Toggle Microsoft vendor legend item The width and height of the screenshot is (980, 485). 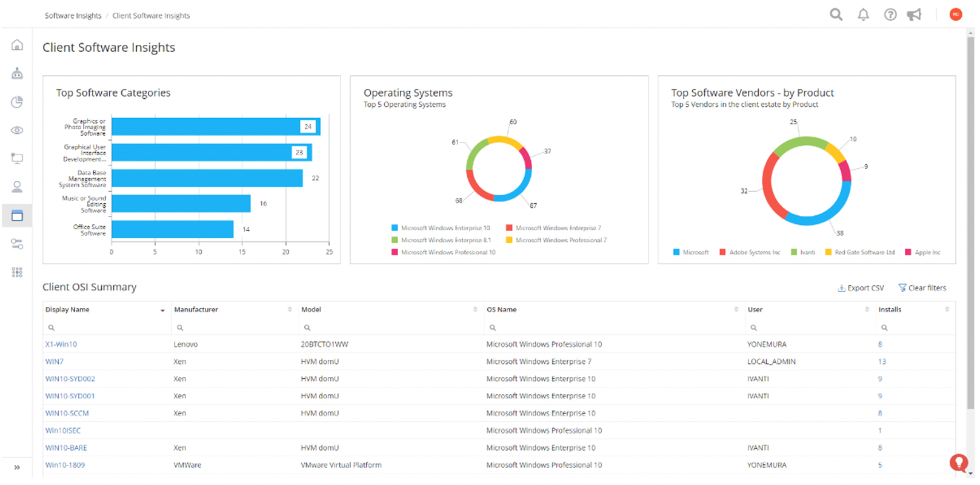pyautogui.click(x=691, y=252)
